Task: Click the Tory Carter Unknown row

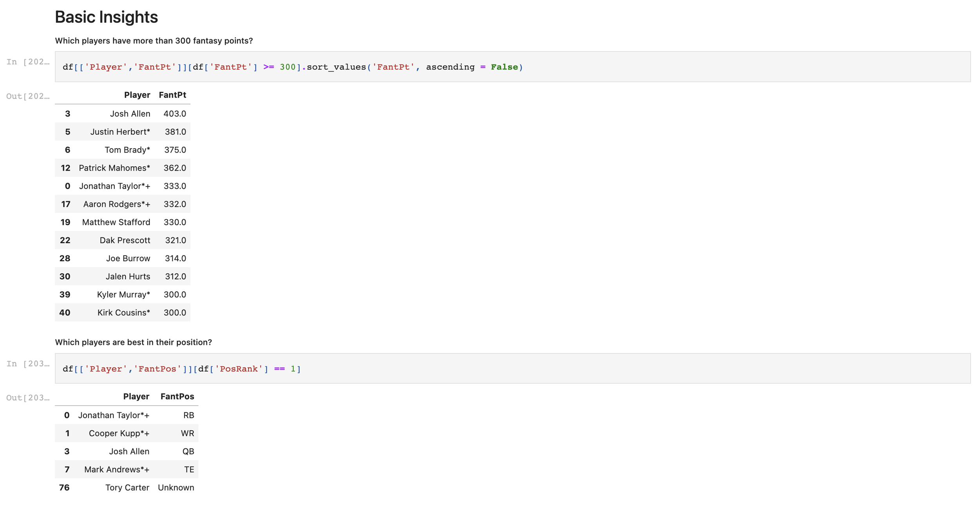Action: (127, 487)
